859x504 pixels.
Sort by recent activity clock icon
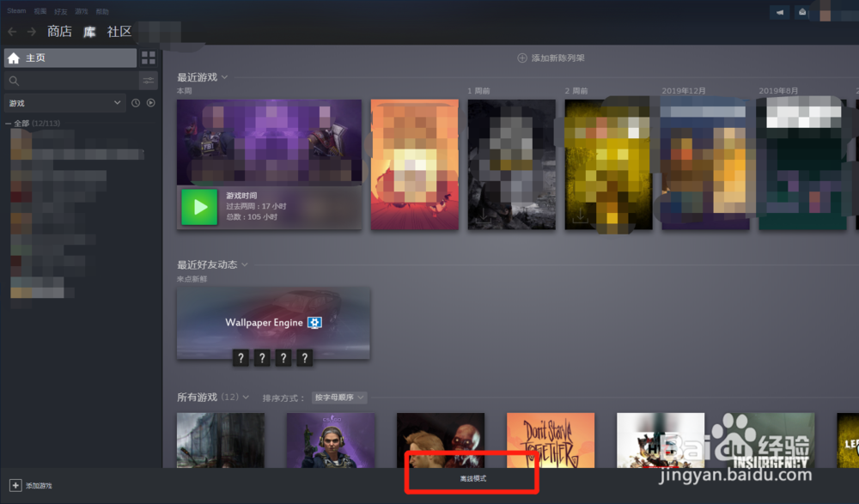pyautogui.click(x=136, y=103)
